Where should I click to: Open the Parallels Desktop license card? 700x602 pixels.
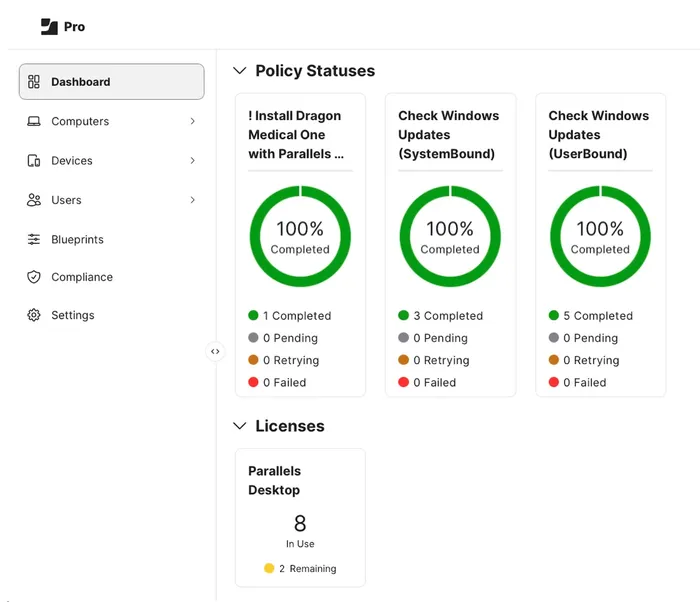point(300,518)
